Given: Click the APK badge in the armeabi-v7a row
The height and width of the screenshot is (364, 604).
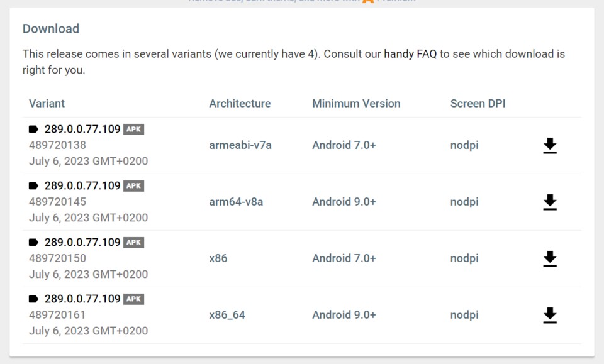Looking at the screenshot, I should (134, 130).
